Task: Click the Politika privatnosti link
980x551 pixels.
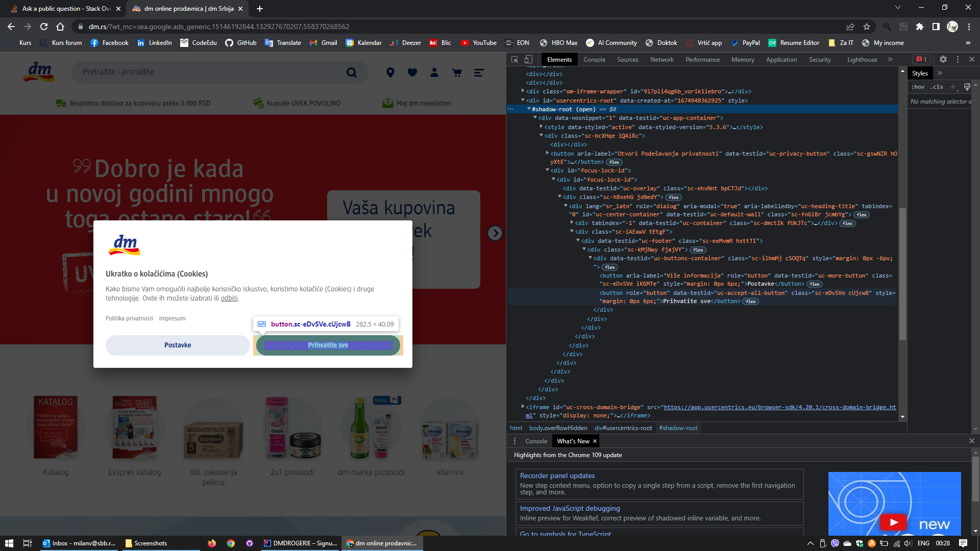Action: click(129, 317)
